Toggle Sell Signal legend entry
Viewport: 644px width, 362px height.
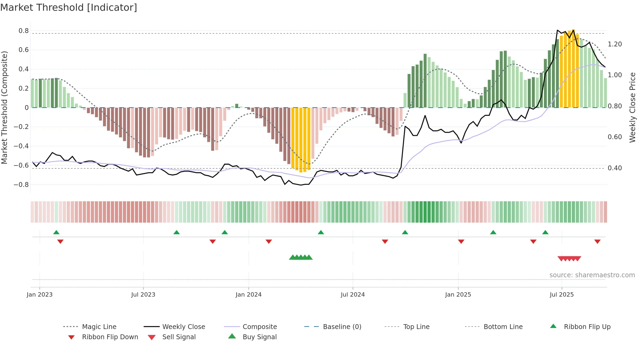click(x=172, y=337)
